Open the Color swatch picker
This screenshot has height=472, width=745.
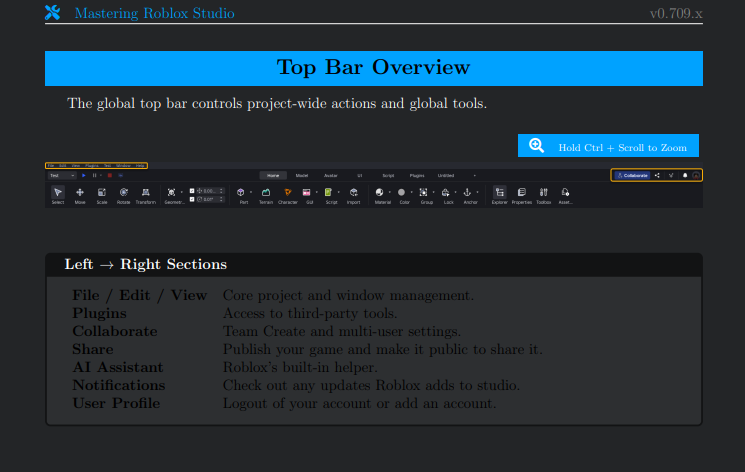[401, 192]
